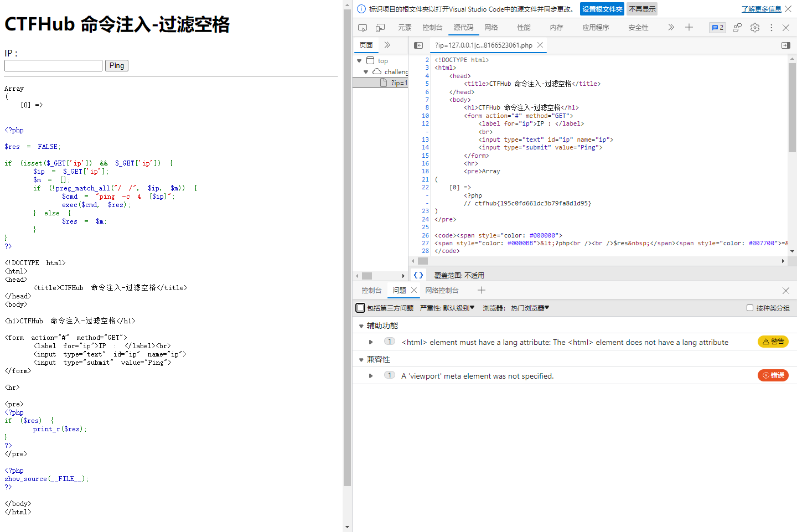Close the DevTools panel

786,27
